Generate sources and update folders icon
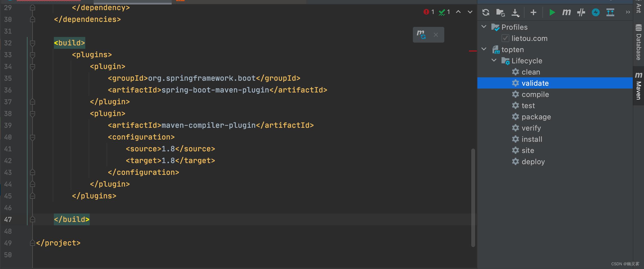The height and width of the screenshot is (269, 644). [x=501, y=12]
